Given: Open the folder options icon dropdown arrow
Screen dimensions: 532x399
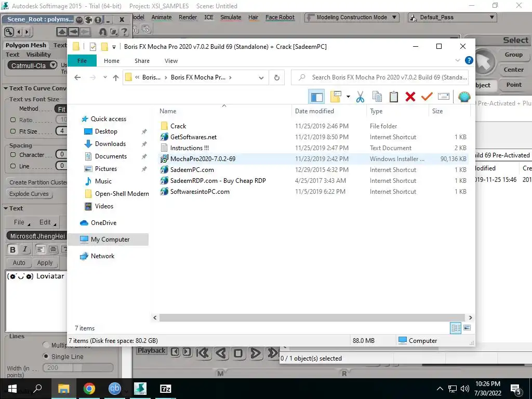Looking at the screenshot, I should tap(348, 97).
